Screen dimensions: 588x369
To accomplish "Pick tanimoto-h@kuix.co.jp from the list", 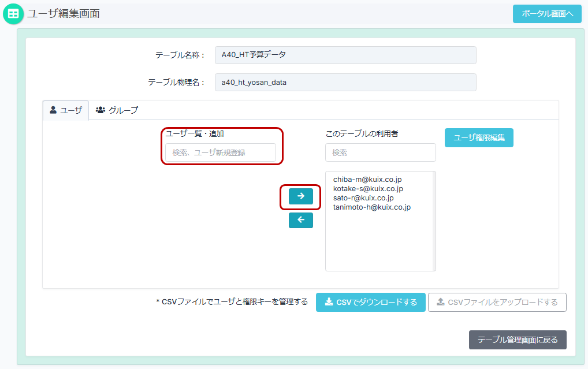I will click(371, 207).
